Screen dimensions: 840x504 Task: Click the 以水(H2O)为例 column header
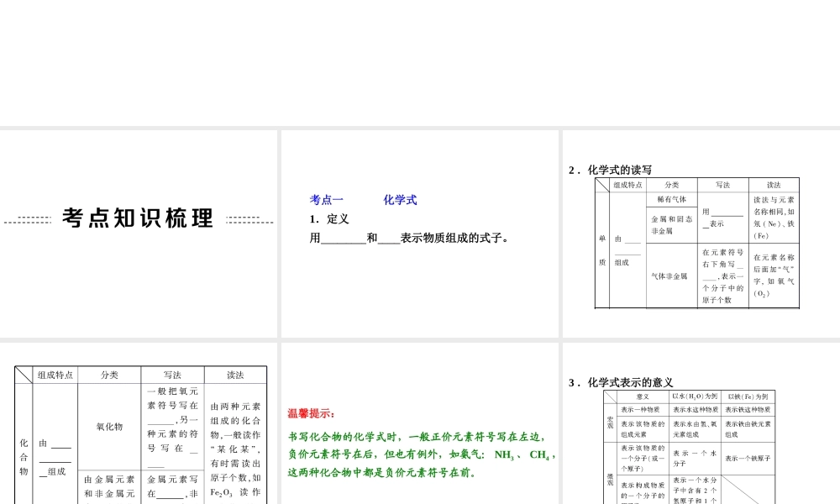tap(695, 396)
